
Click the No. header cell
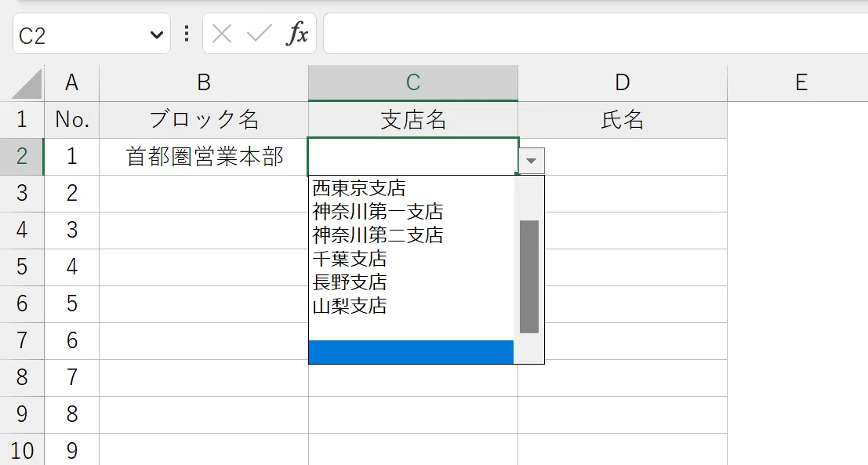pyautogui.click(x=72, y=119)
